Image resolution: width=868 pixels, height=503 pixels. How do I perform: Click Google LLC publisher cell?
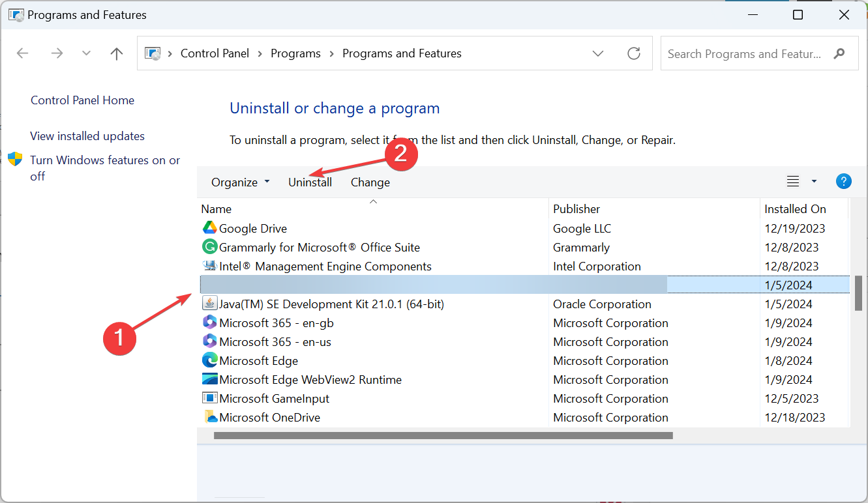coord(582,229)
